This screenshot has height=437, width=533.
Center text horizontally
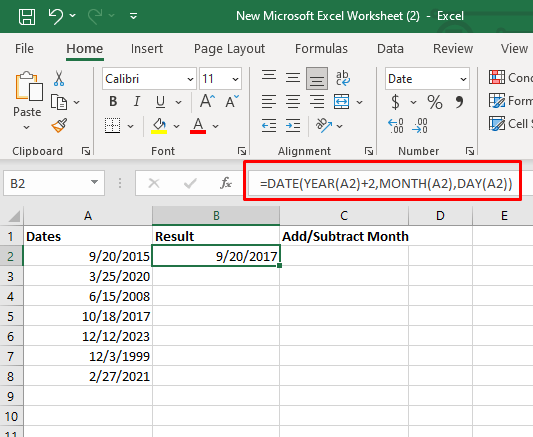click(x=293, y=102)
